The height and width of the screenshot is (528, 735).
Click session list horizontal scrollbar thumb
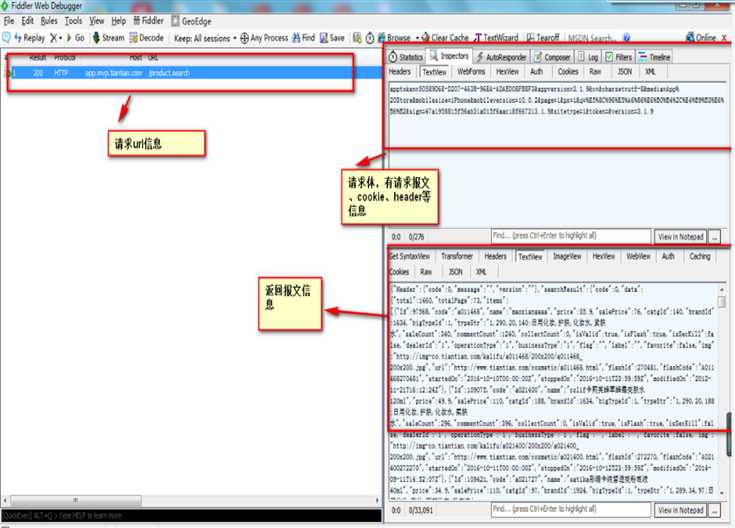coord(75,500)
